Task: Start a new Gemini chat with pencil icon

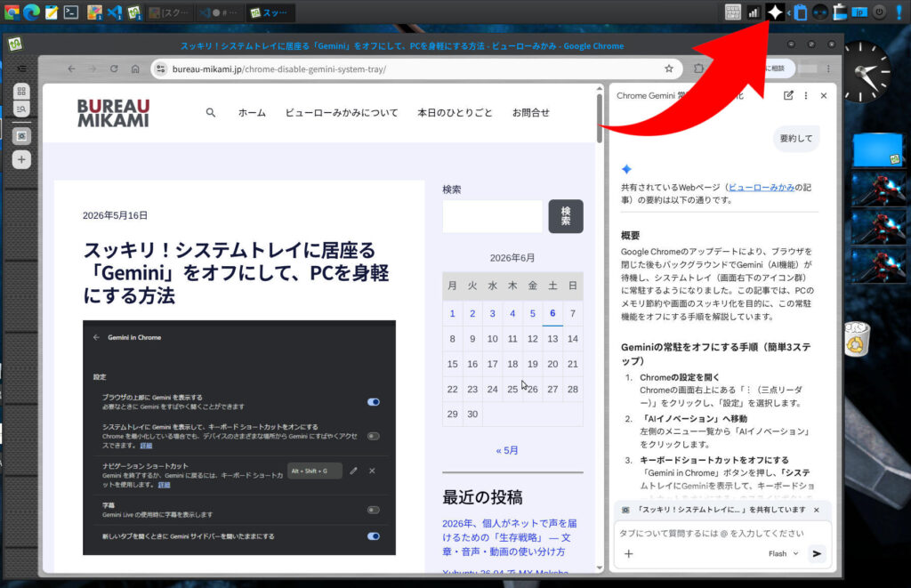Action: coord(788,95)
